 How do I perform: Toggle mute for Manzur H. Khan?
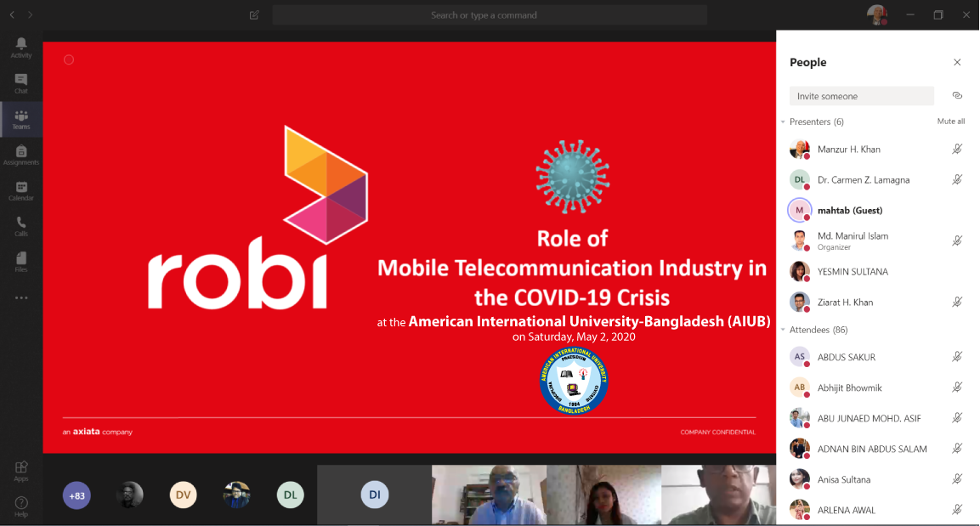click(x=957, y=150)
